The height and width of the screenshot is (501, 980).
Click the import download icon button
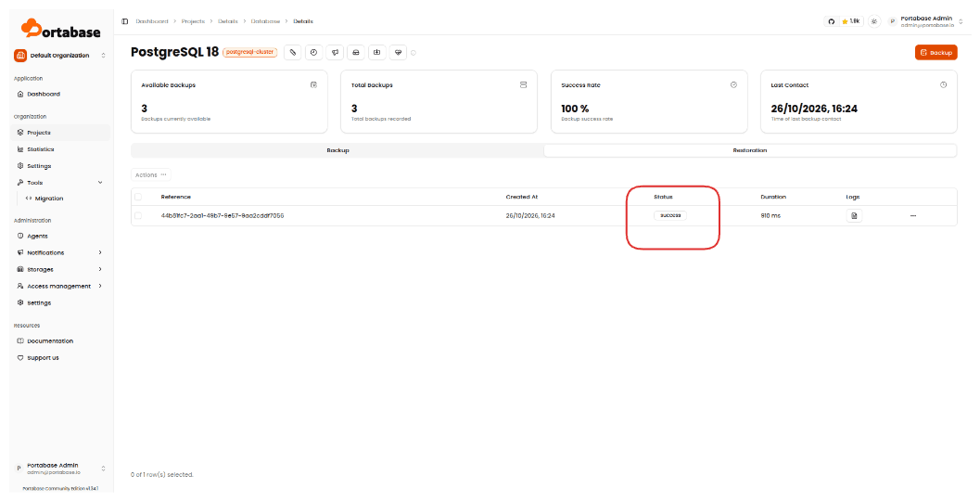click(376, 53)
